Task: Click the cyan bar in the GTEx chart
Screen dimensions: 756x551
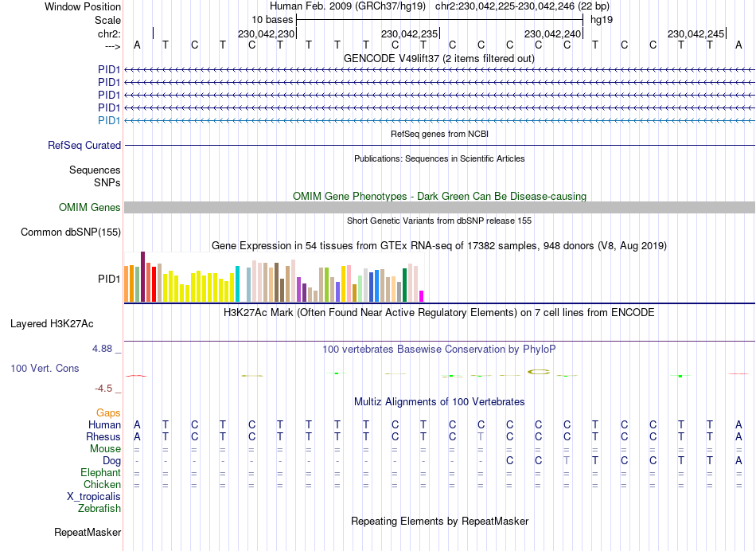Action: coord(237,283)
